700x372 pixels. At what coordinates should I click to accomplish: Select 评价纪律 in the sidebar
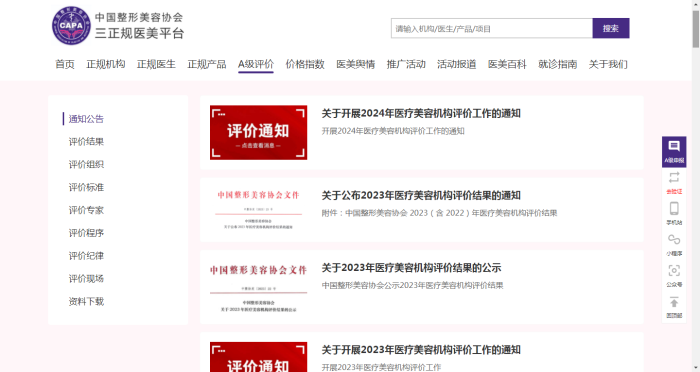[x=86, y=255]
